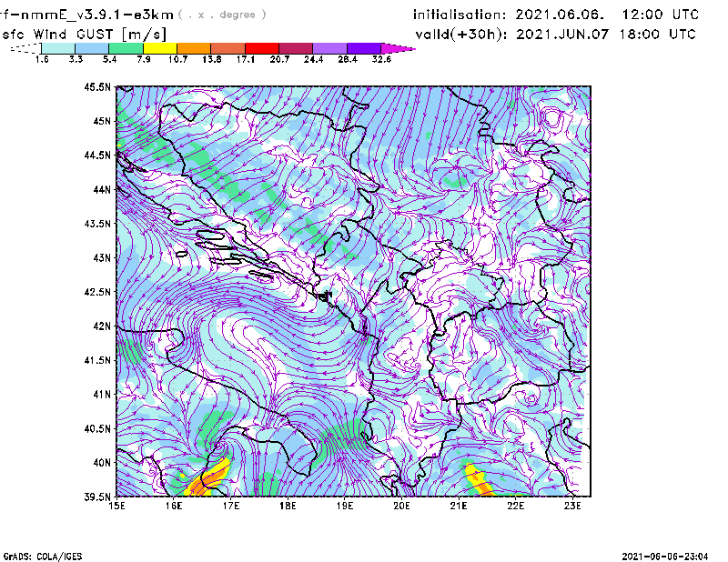Image resolution: width=728 pixels, height=562 pixels.
Task: Click the crimson 20.7–24.4 legend swatch
Action: click(x=296, y=48)
